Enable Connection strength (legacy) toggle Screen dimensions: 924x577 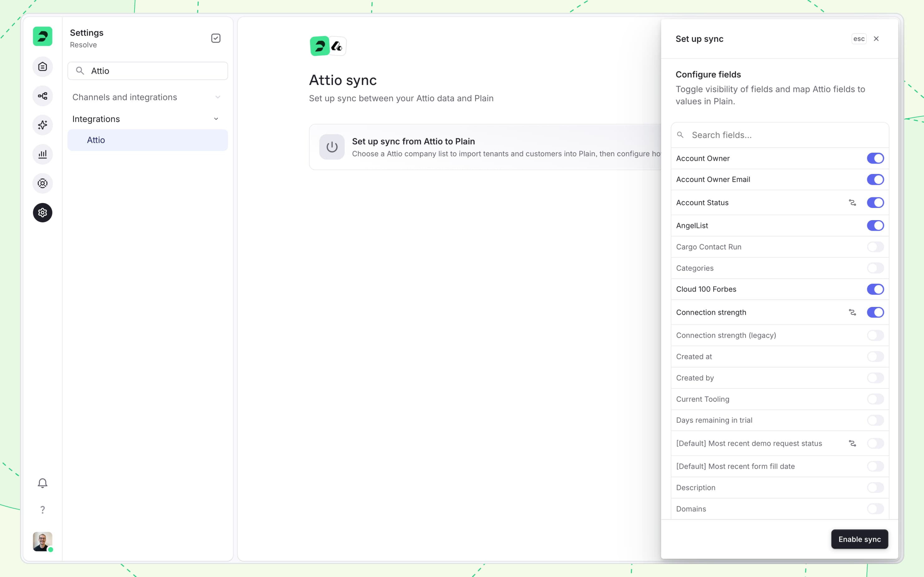875,335
